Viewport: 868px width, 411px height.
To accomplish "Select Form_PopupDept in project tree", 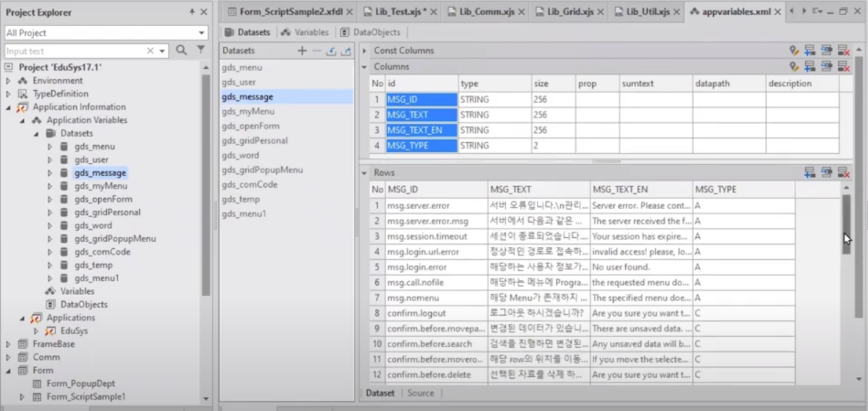I will pyautogui.click(x=81, y=384).
